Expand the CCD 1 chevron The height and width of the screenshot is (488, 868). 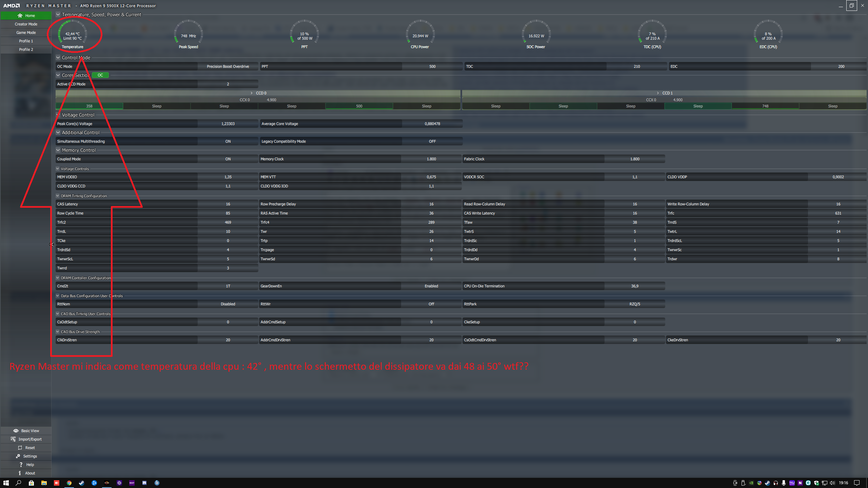[658, 93]
